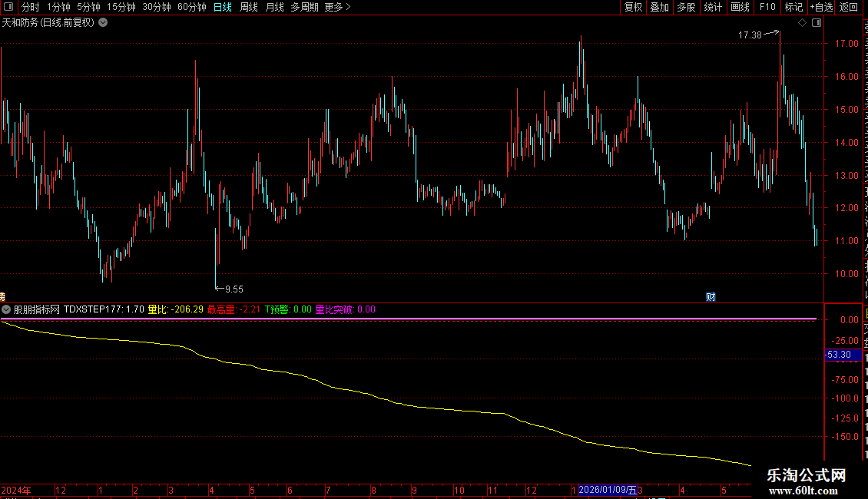Switch to 周线 weekly chart
The height and width of the screenshot is (499, 868).
click(x=249, y=7)
